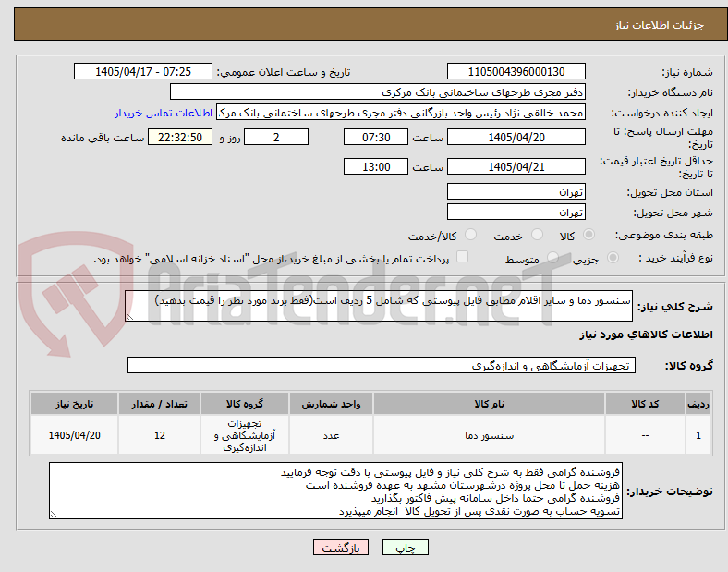Click the resize handle of buyer notes area

[x=54, y=515]
